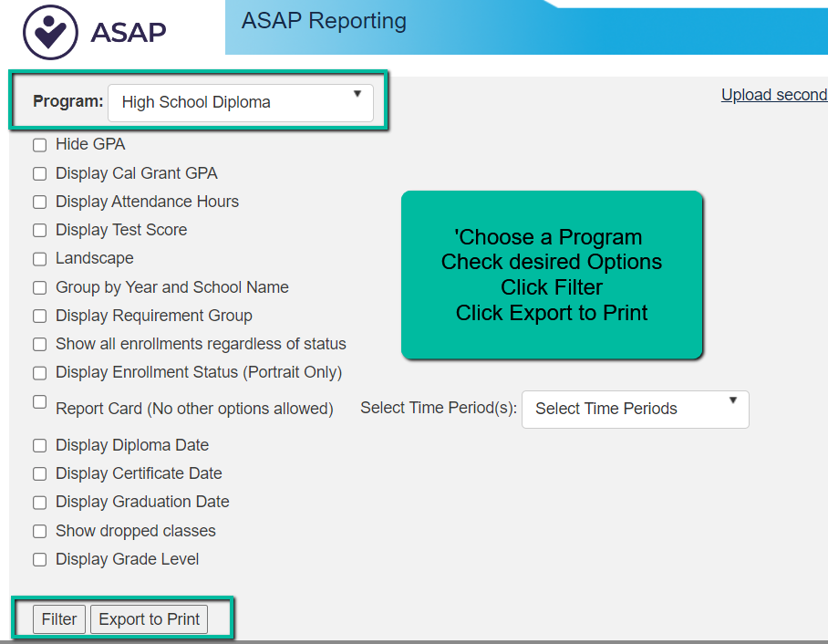The image size is (828, 644).
Task: Check the Display Grade Level box
Action: pos(39,559)
